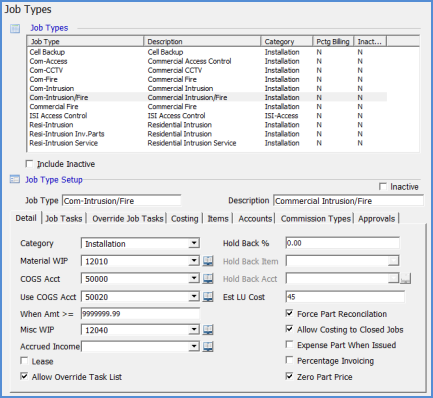Select the Com-Intrusion/Fire job type row
The image size is (433, 398).
pos(207,97)
